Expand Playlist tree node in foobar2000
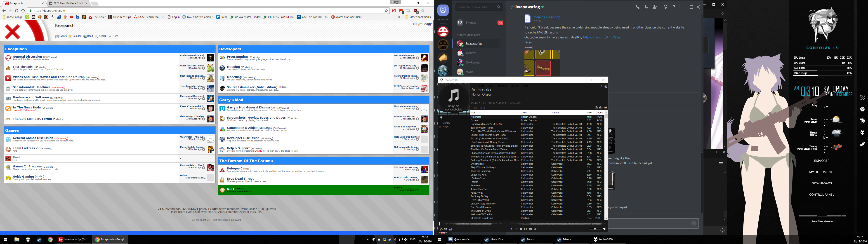Screen dimensions: 868x244 click(440, 127)
